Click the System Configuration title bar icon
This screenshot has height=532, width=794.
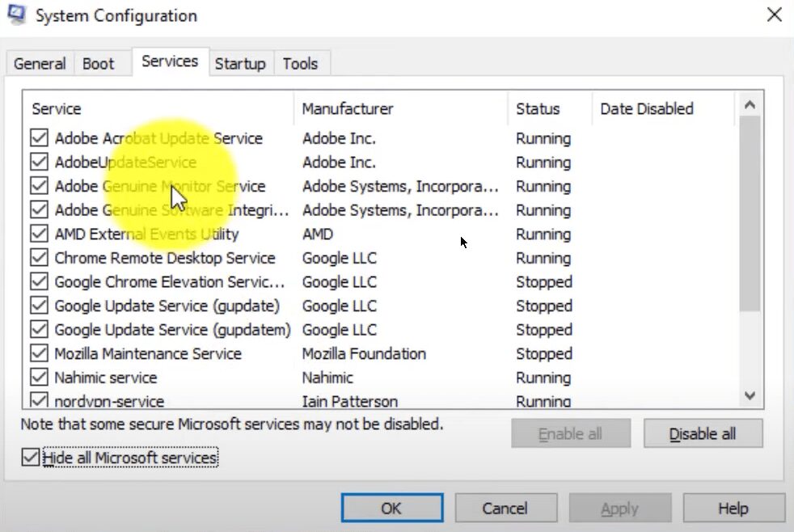click(16, 15)
